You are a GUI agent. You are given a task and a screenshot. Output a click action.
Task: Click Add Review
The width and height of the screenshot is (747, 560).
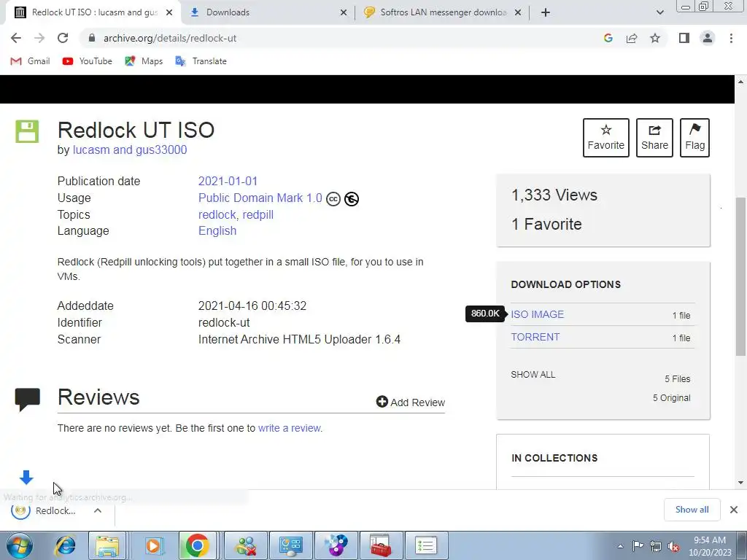410,402
